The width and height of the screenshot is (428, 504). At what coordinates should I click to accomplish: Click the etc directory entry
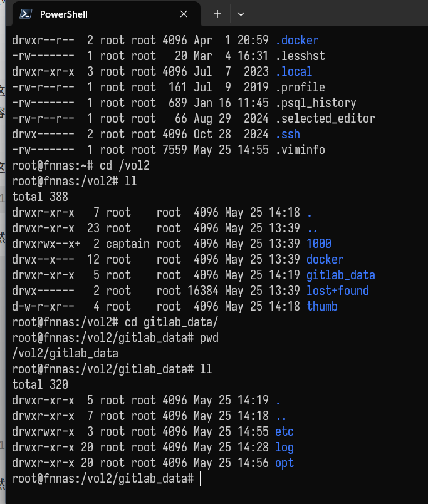click(x=284, y=432)
